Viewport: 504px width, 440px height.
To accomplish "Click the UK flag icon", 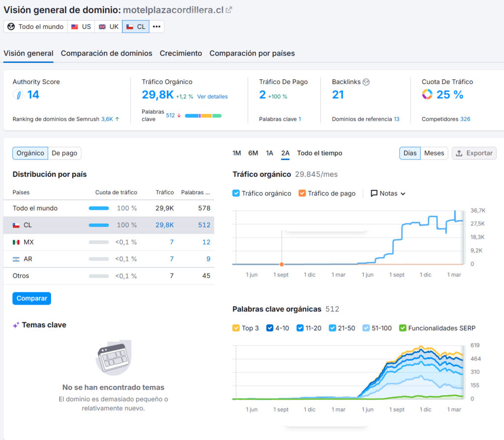I will 102,27.
